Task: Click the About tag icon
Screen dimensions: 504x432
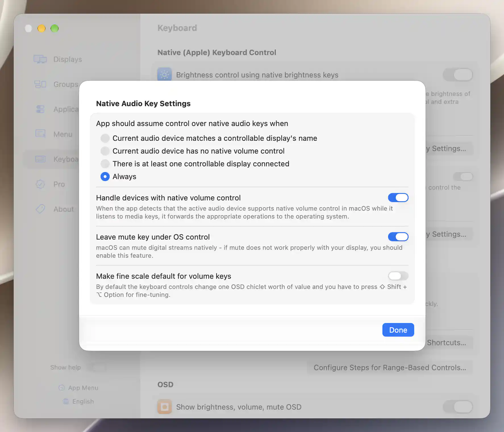Action: pyautogui.click(x=40, y=209)
